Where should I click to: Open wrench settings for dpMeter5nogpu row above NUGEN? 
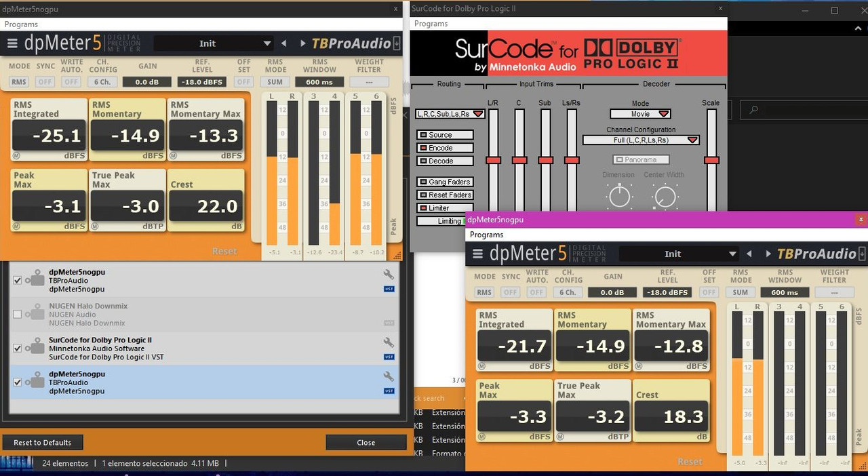(x=389, y=275)
